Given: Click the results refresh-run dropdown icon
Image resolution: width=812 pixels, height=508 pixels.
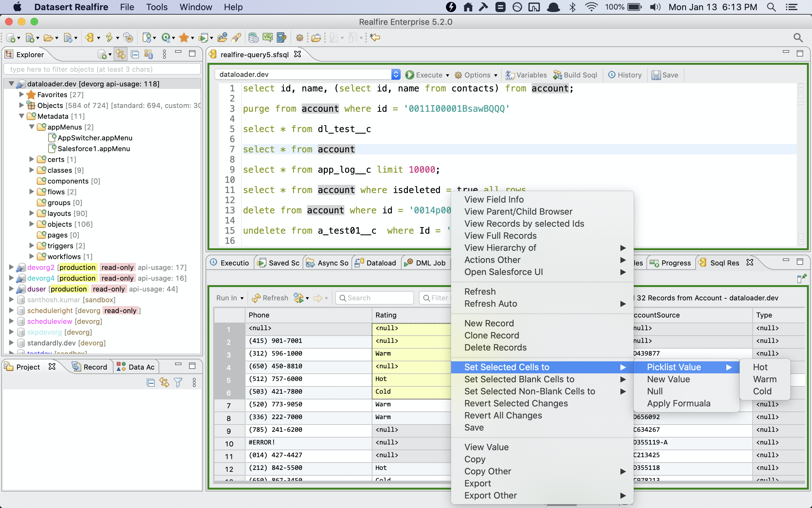Looking at the screenshot, I should pyautogui.click(x=301, y=298).
